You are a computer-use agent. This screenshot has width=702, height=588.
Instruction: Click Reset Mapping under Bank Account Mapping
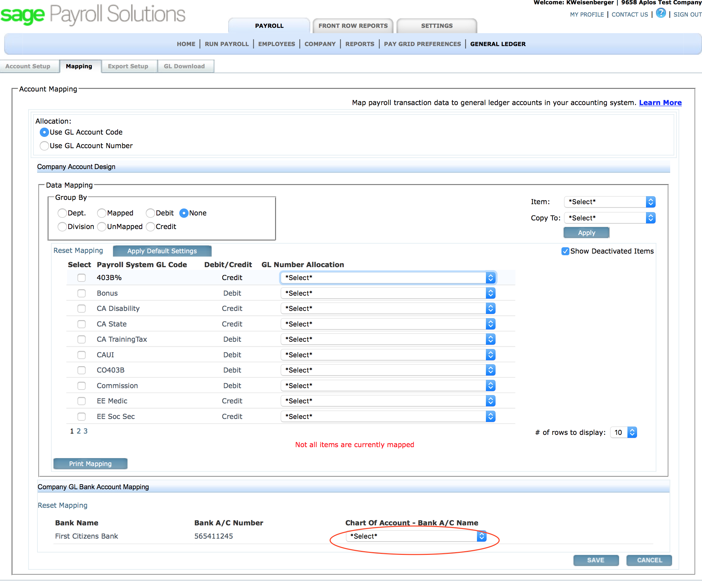63,506
